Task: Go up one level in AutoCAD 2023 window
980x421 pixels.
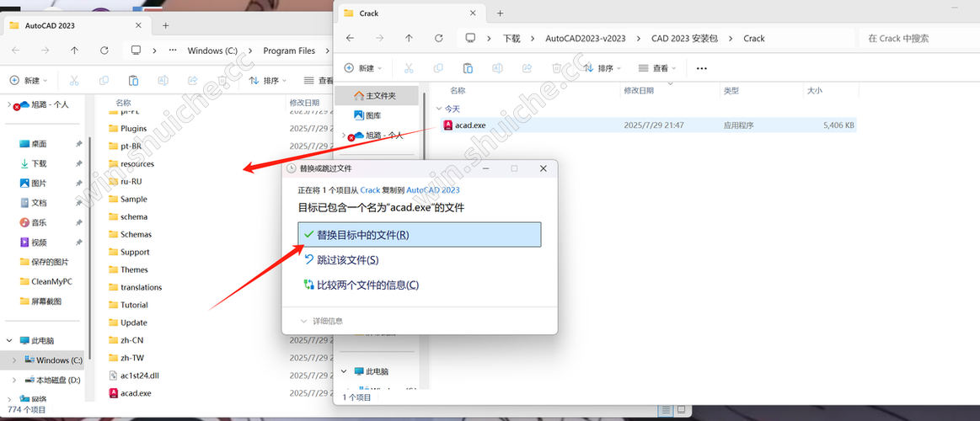Action: point(74,51)
